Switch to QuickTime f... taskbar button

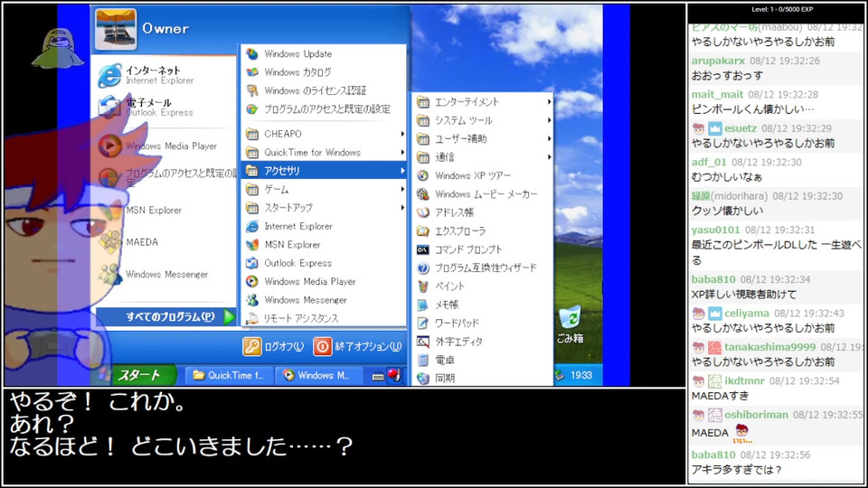pos(228,375)
